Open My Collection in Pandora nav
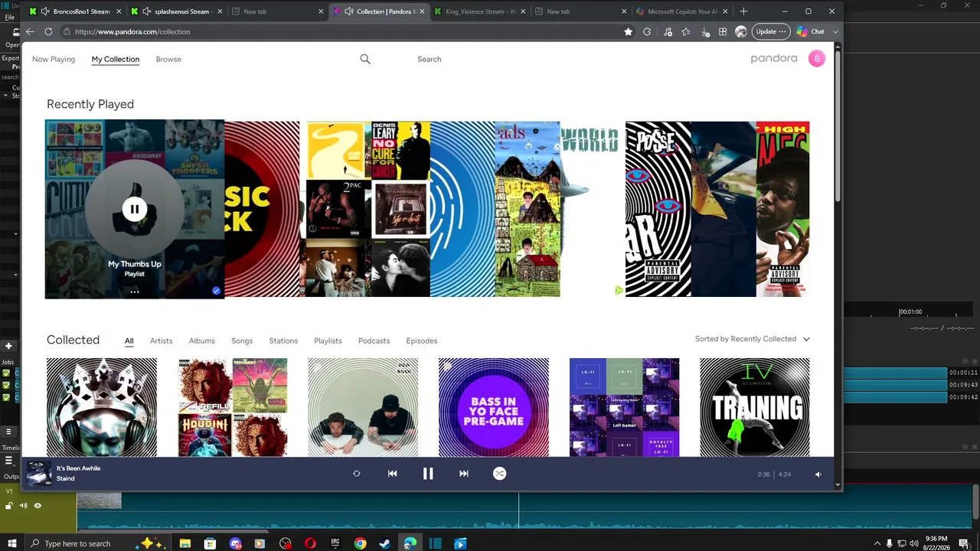The width and height of the screenshot is (980, 551). (x=116, y=59)
